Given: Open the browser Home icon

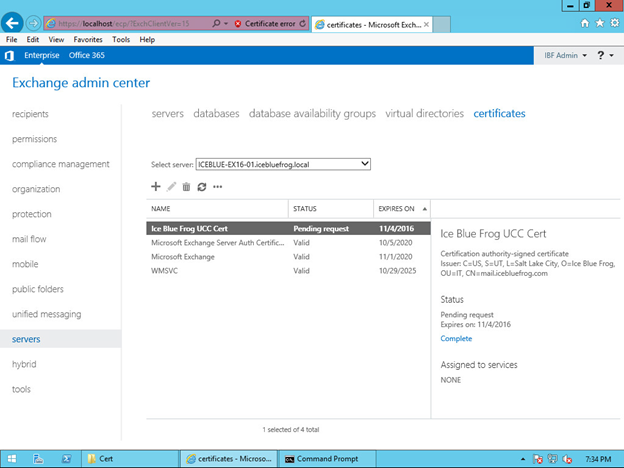Looking at the screenshot, I should tap(585, 23).
